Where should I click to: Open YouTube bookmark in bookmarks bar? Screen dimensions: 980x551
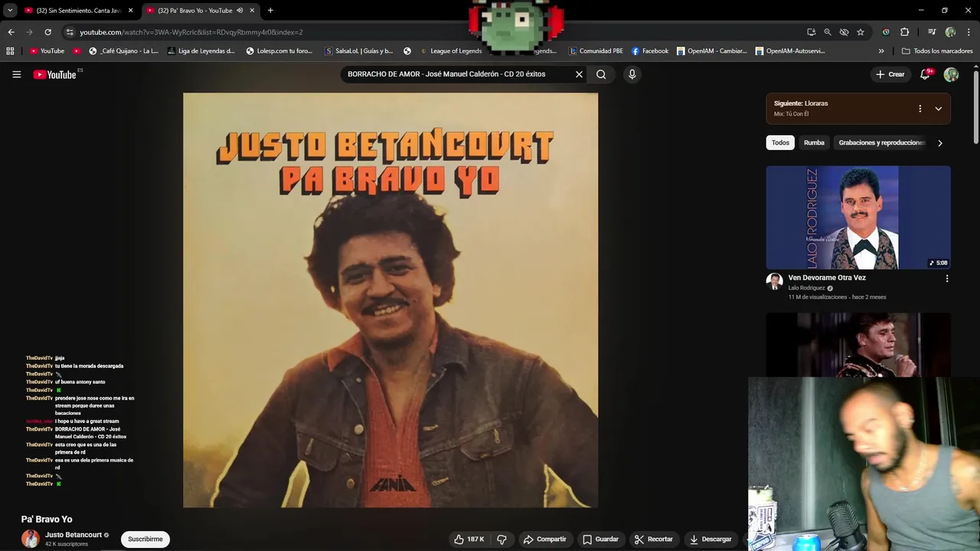pos(47,51)
